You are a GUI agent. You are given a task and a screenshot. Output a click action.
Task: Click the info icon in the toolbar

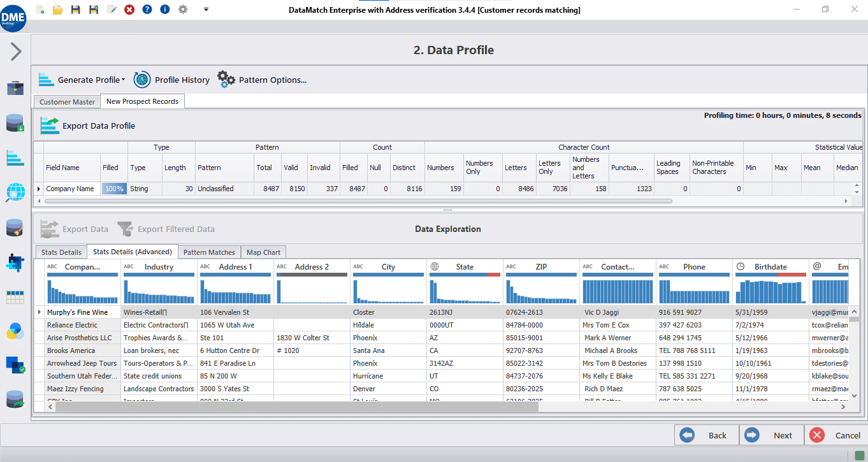click(x=164, y=10)
